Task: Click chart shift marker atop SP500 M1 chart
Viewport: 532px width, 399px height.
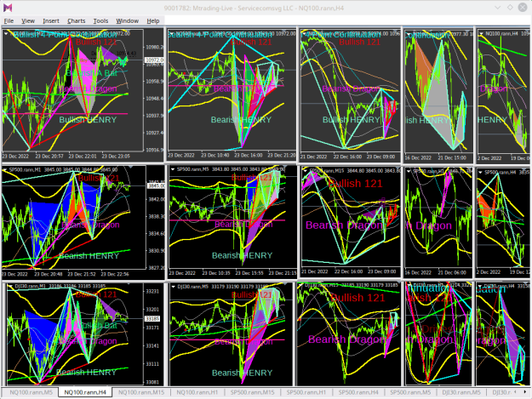Action: pos(131,167)
